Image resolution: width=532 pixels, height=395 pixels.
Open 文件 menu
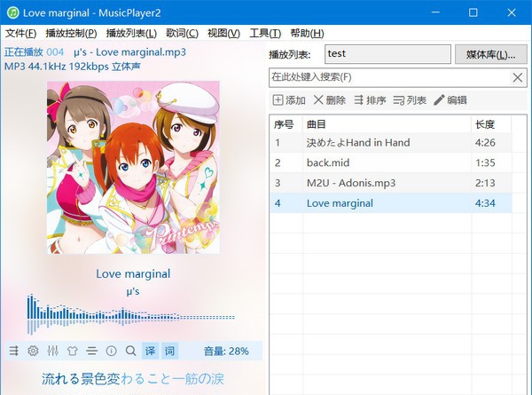21,33
